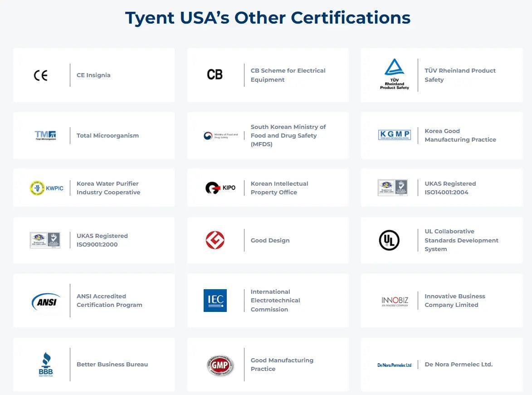Image resolution: width=532 pixels, height=395 pixels.
Task: Click the KGMP logo badge
Action: 394,135
